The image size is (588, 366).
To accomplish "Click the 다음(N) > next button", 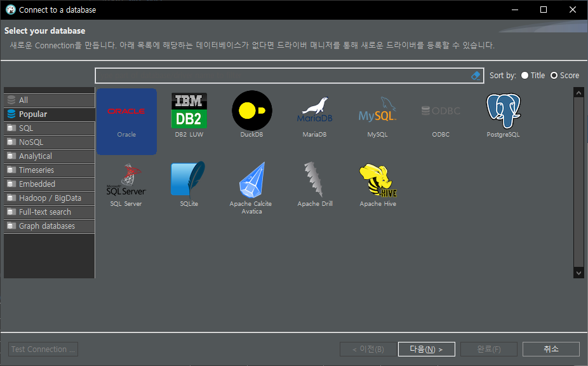I will click(x=426, y=349).
